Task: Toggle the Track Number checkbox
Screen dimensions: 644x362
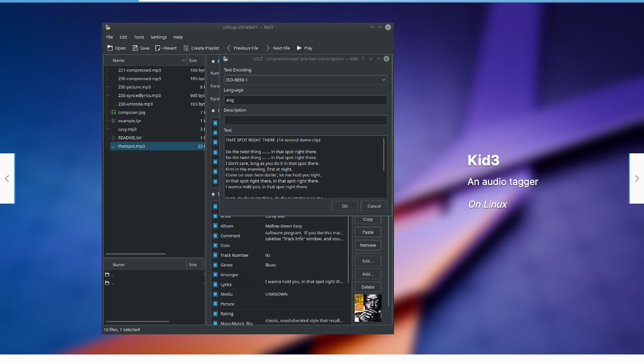Action: 215,255
